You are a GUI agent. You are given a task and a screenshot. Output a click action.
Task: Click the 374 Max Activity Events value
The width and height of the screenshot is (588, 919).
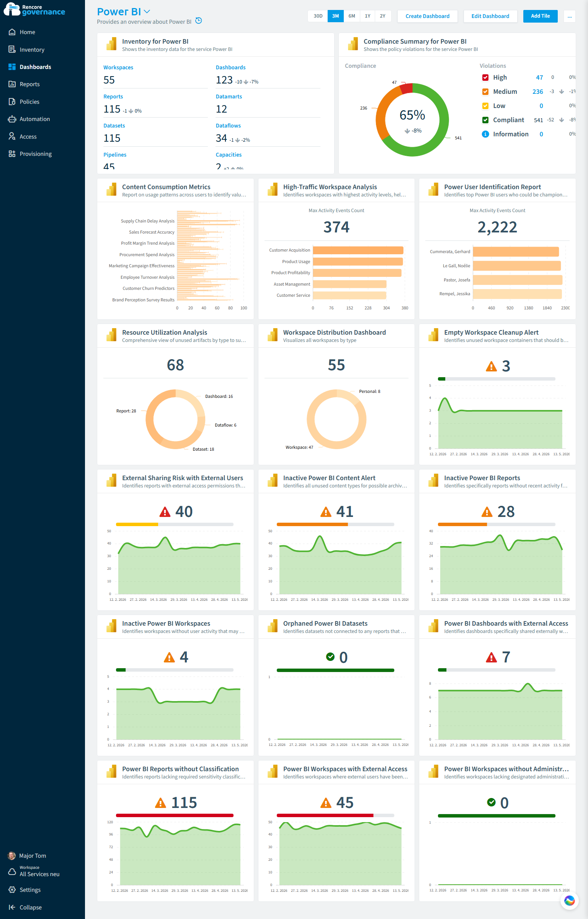pyautogui.click(x=336, y=227)
